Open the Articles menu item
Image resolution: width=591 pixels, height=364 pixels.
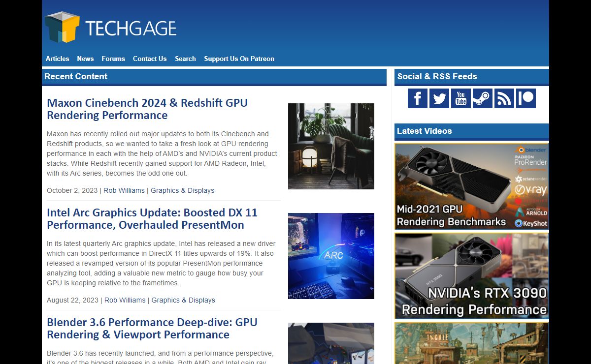pyautogui.click(x=58, y=59)
